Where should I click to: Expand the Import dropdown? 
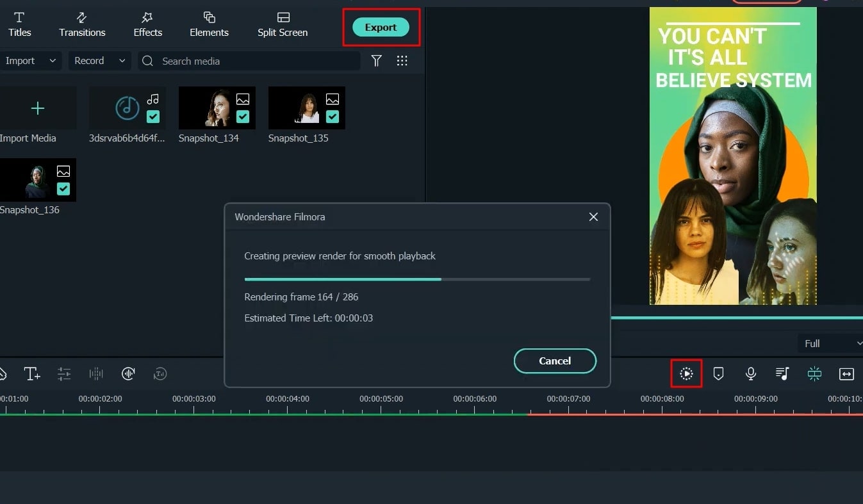pos(31,61)
